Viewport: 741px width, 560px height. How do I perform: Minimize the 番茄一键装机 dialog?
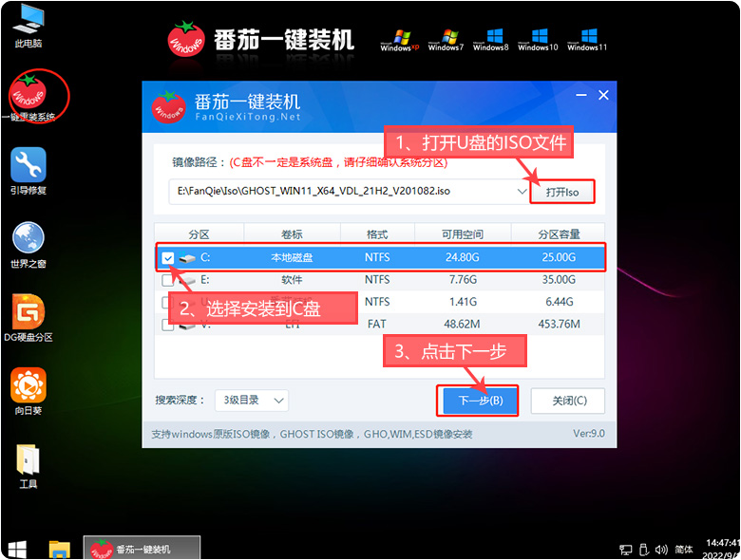tap(581, 95)
